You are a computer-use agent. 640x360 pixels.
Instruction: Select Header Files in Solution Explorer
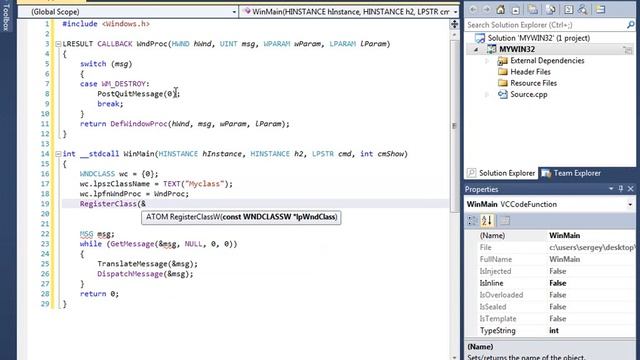pos(530,72)
